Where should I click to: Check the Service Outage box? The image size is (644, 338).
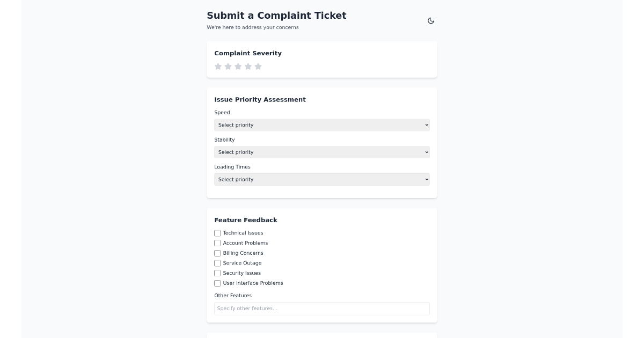(217, 263)
